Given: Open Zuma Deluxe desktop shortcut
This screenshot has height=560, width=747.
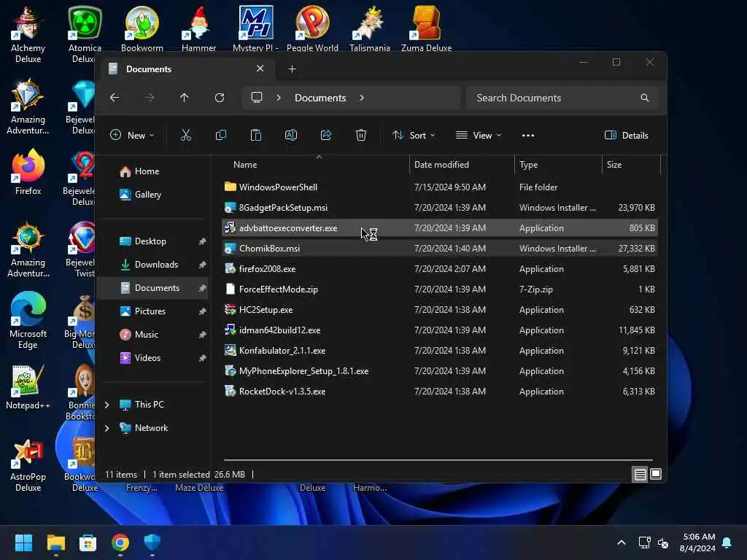Looking at the screenshot, I should (426, 28).
